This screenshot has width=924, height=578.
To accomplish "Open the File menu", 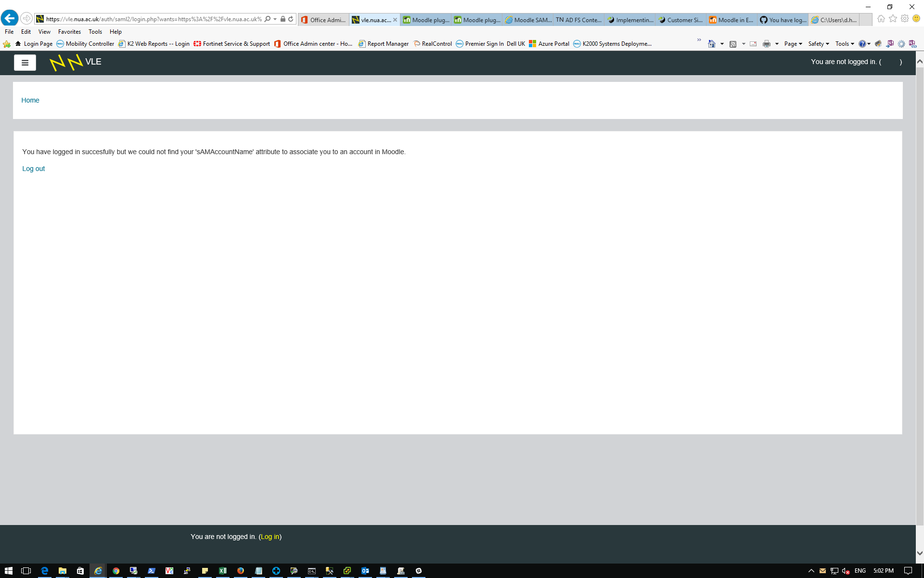I will 9,32.
